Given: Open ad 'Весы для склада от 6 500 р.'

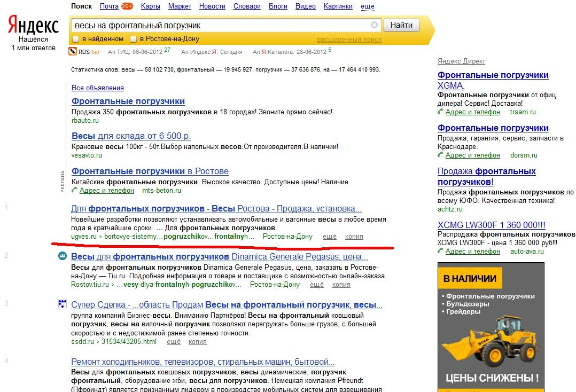Looking at the screenshot, I should (x=131, y=136).
